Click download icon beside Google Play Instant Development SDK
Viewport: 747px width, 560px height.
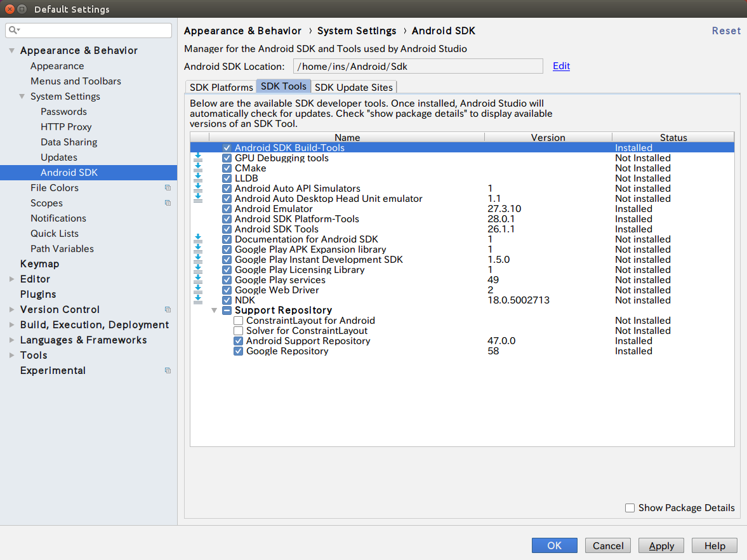(198, 259)
